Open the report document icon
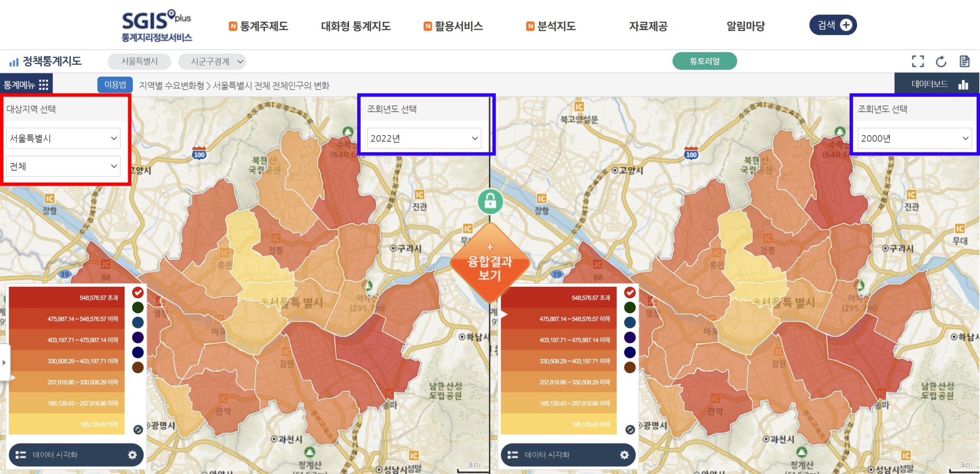 (964, 61)
